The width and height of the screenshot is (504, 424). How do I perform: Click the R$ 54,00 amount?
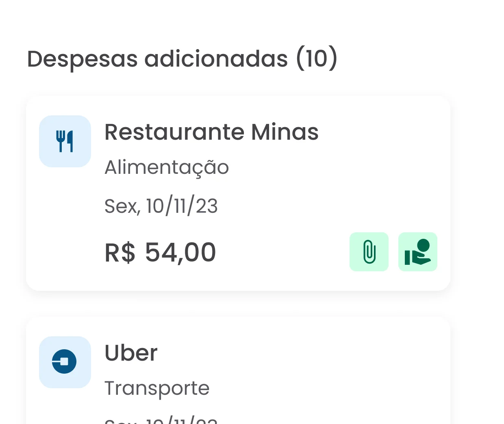[160, 252]
